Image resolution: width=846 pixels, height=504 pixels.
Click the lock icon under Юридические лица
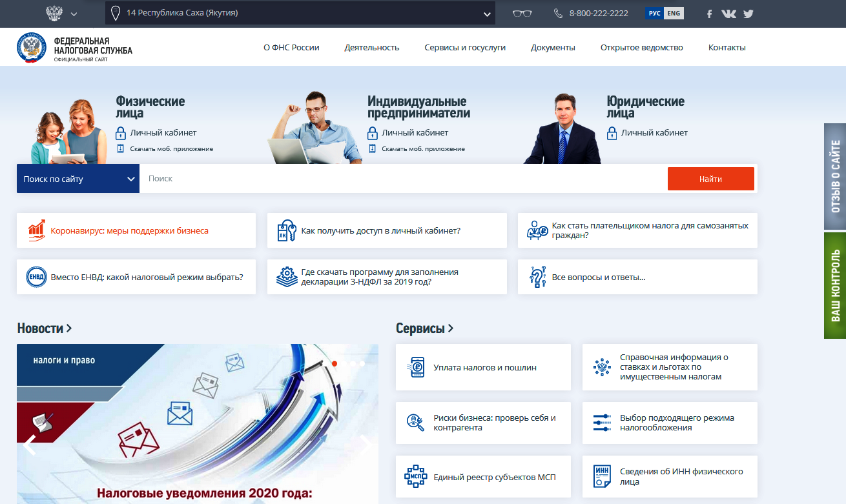[612, 133]
